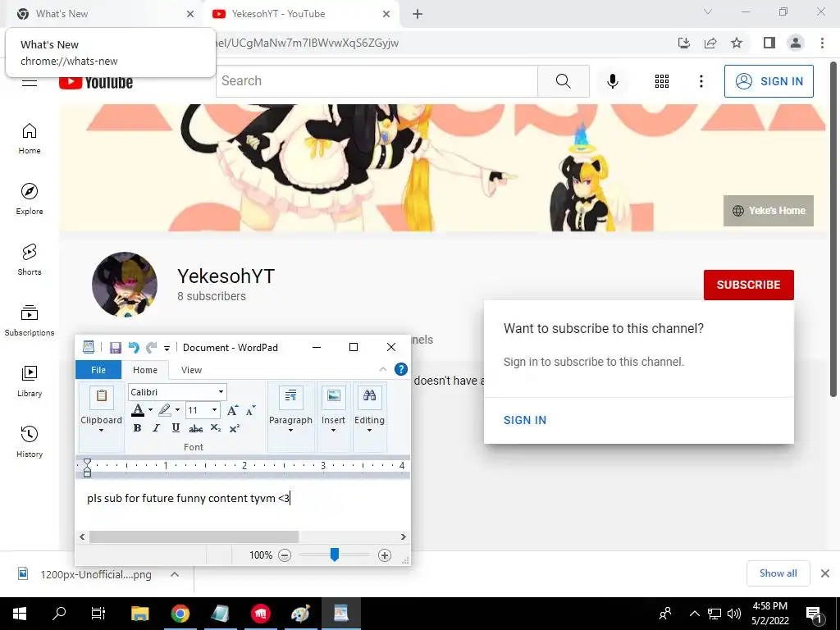Toggle Chrome side panel icon
Viewport: 840px width, 630px height.
[769, 43]
